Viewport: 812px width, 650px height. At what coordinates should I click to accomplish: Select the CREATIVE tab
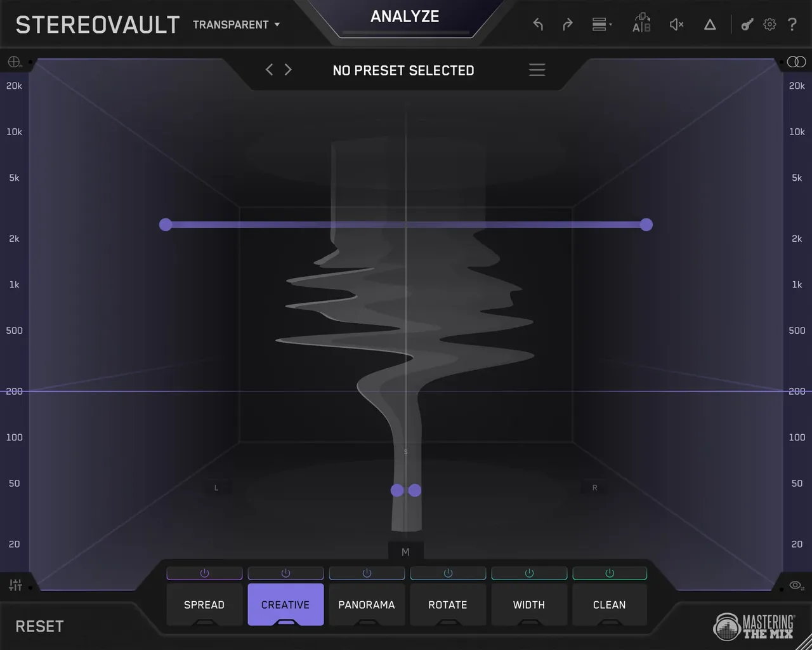click(285, 605)
